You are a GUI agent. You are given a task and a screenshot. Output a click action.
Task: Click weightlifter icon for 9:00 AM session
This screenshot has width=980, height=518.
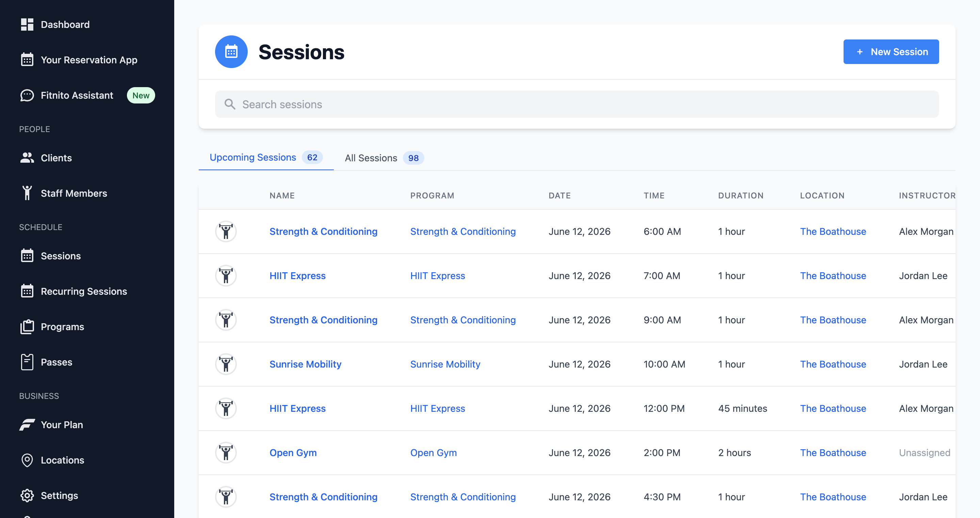tap(226, 320)
